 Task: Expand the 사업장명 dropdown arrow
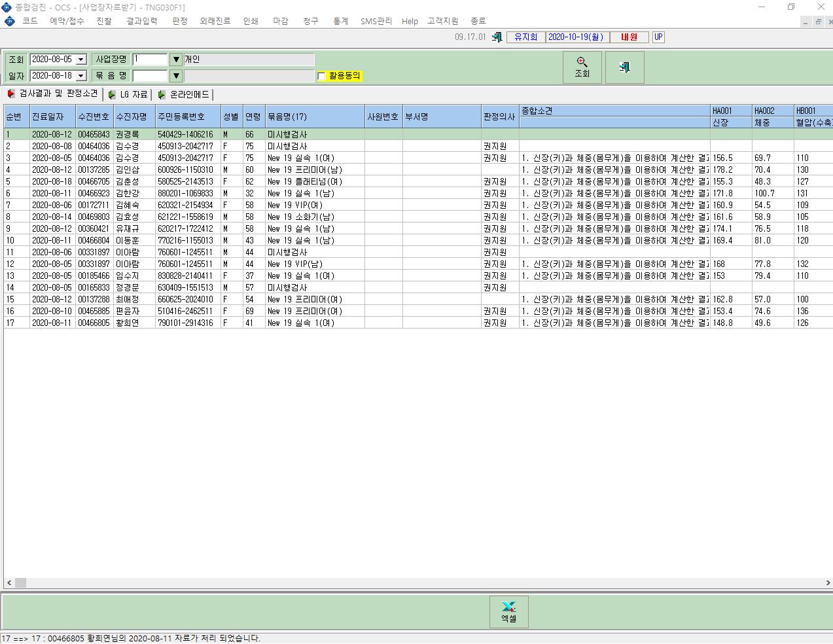pos(175,60)
